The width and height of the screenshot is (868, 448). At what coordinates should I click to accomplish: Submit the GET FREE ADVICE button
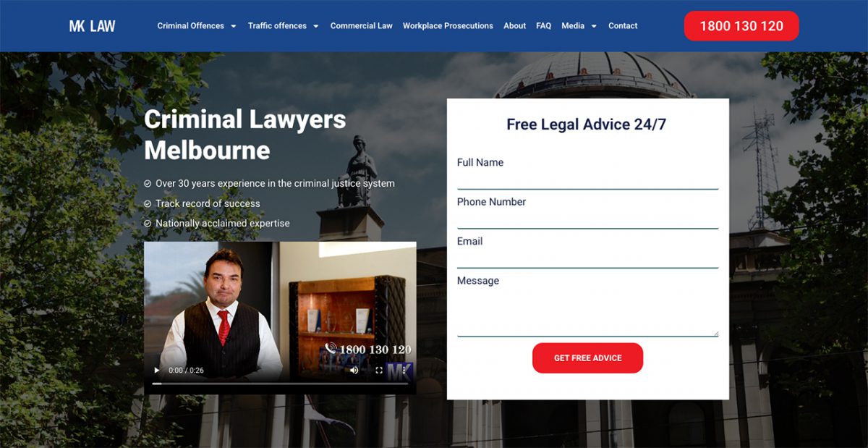point(587,358)
